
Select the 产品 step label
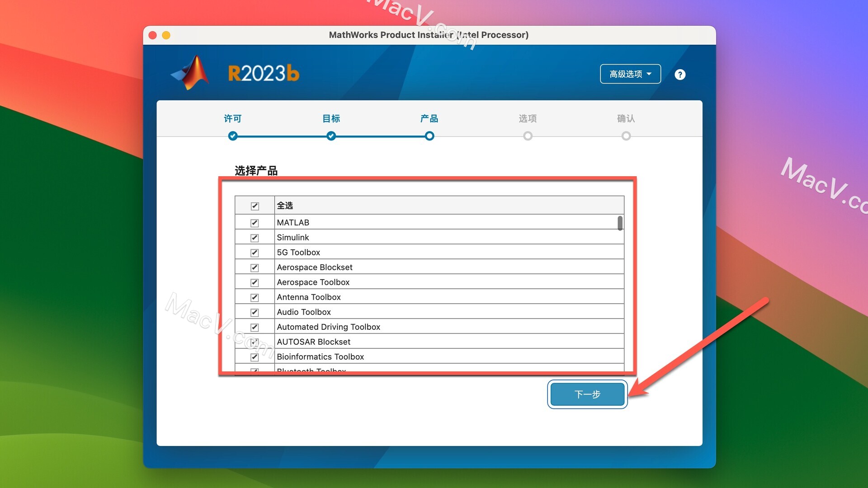pyautogui.click(x=429, y=118)
